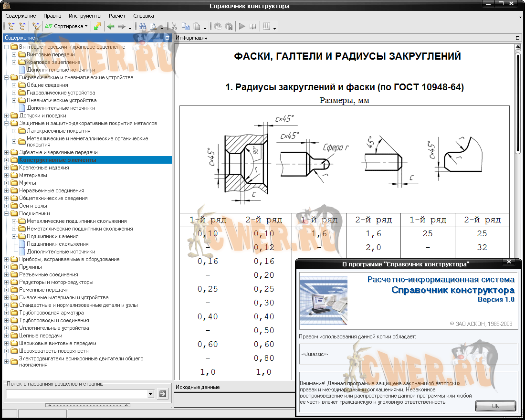
Task: Click the table grid icon in toolbar
Action: 266,27
